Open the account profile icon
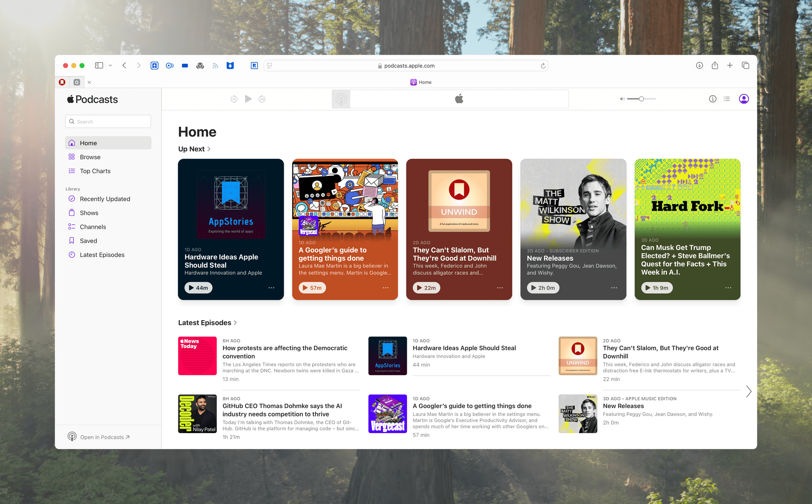 (744, 99)
